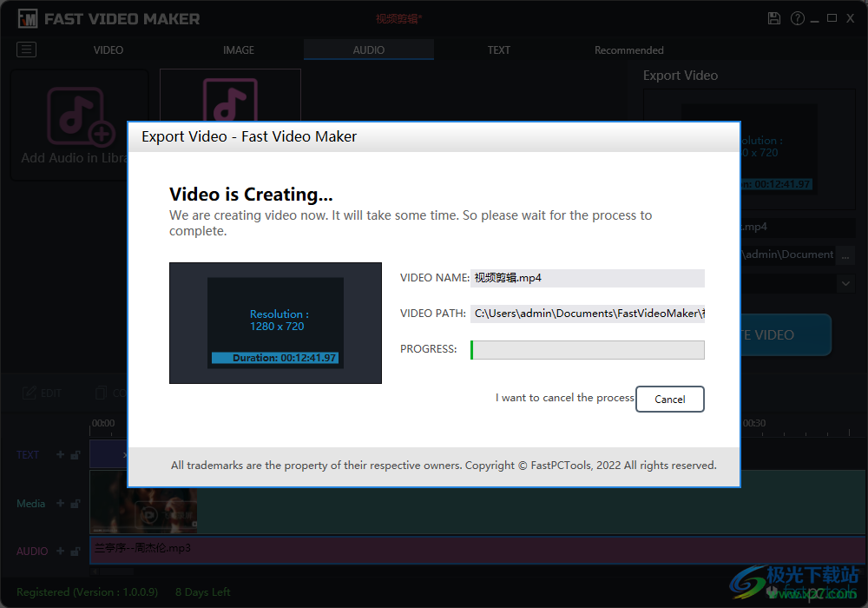Click the Export Video panel heading

click(x=681, y=76)
